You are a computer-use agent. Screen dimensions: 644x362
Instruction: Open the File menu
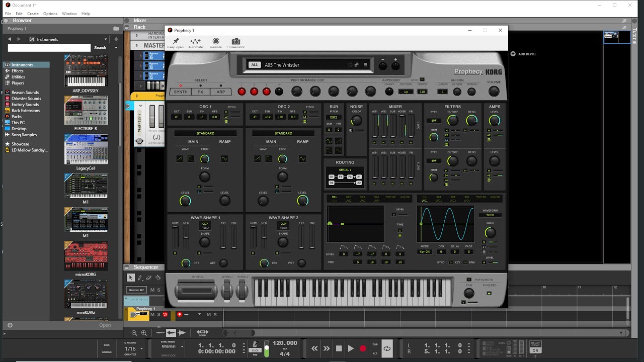8,14
